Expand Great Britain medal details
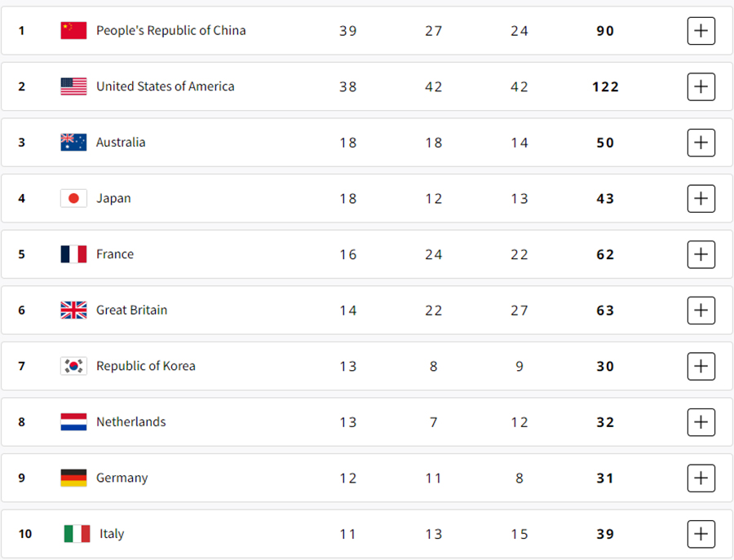The height and width of the screenshot is (560, 734). coord(701,311)
